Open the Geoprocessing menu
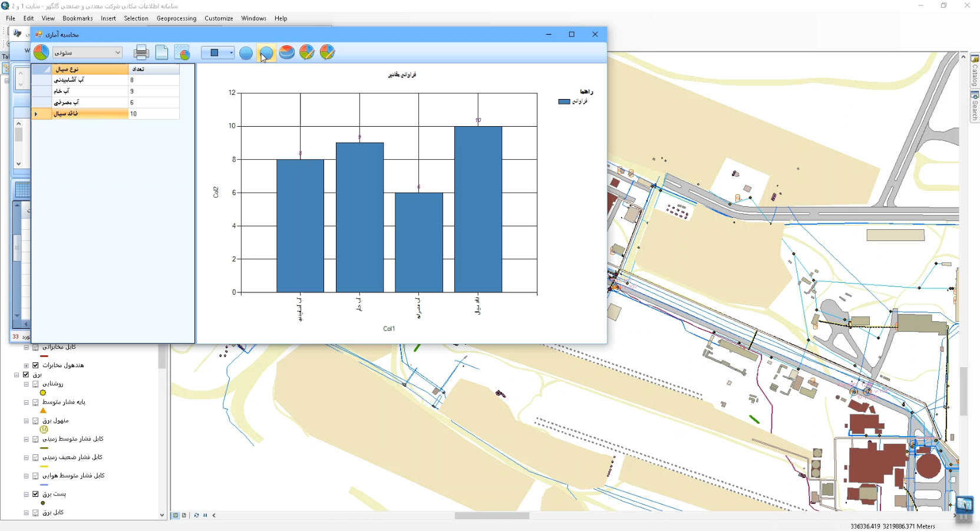980x531 pixels. (x=176, y=18)
